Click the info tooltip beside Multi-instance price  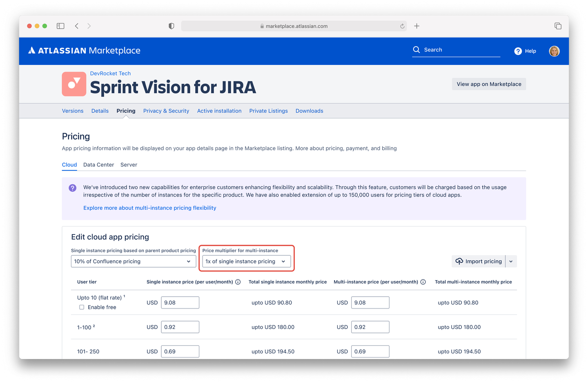[423, 281]
